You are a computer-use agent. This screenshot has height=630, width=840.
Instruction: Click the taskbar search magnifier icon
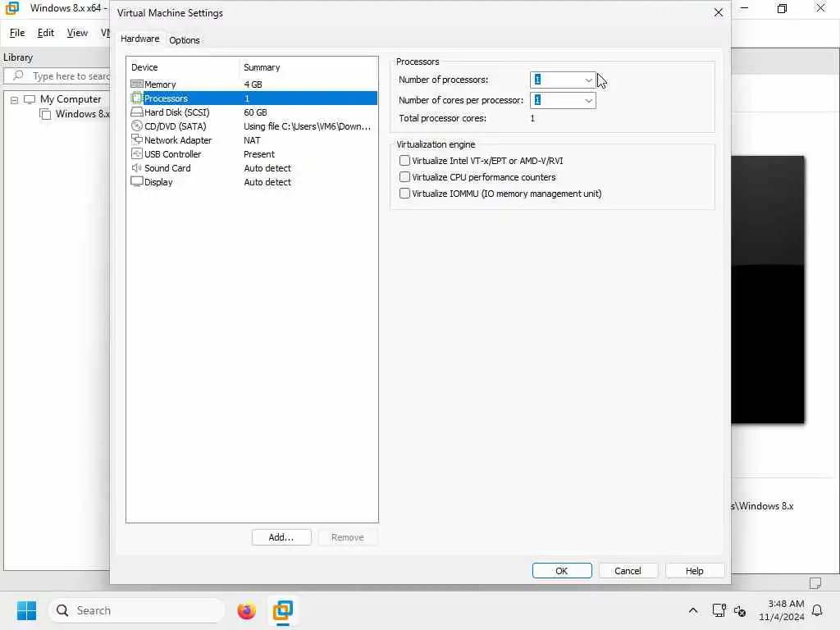click(62, 610)
